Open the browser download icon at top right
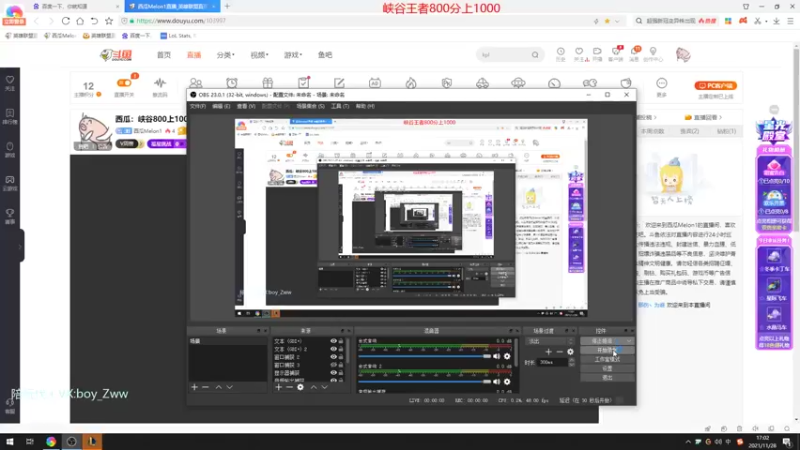Image resolution: width=800 pixels, height=450 pixels. pyautogui.click(x=776, y=21)
